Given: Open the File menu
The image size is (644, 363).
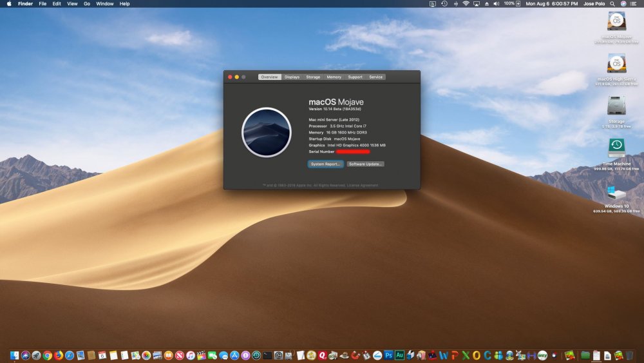Looking at the screenshot, I should click(x=43, y=4).
